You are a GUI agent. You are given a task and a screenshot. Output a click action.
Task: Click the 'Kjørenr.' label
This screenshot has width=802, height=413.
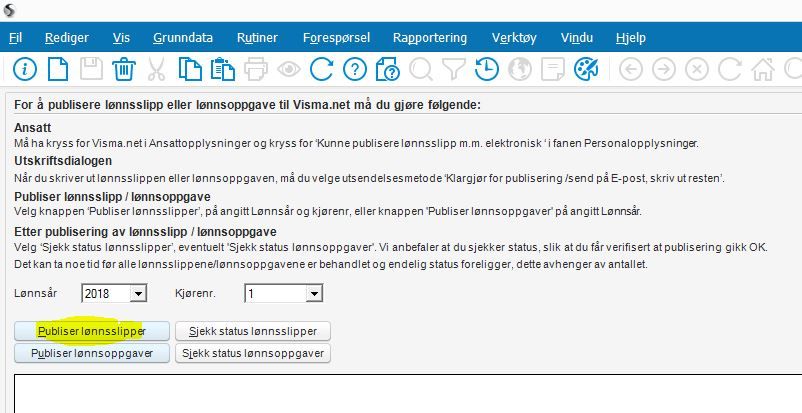pyautogui.click(x=195, y=294)
